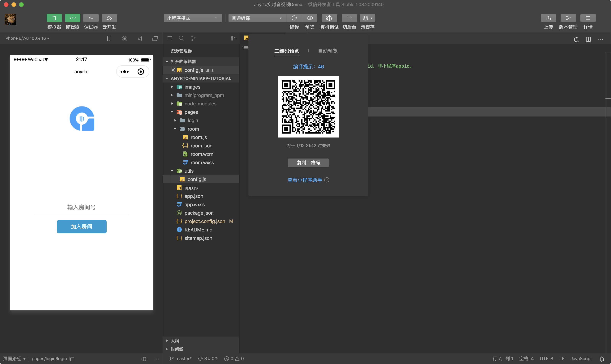Image resolution: width=611 pixels, height=364 pixels.
Task: Click the copy QR code button (复制二维码)
Action: click(x=308, y=163)
